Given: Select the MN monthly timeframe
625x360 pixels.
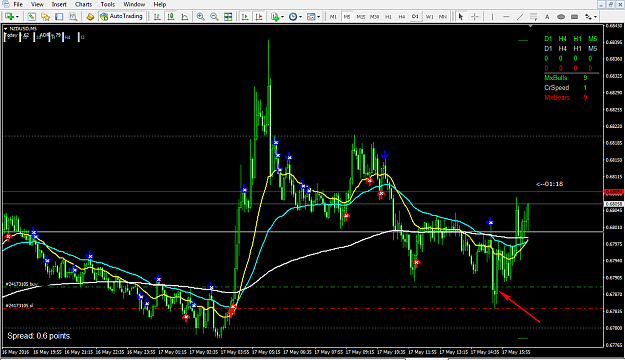Looking at the screenshot, I should pyautogui.click(x=443, y=17).
